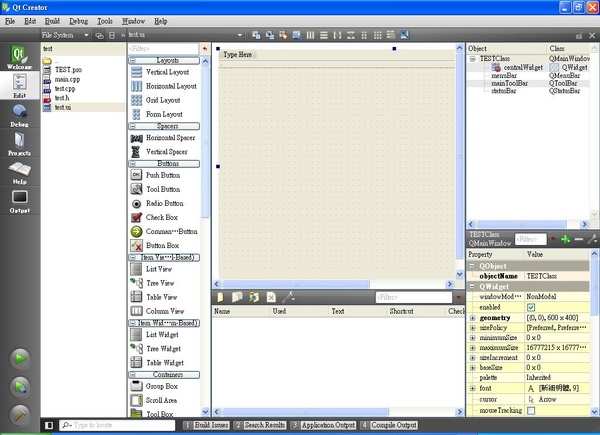Open the test.ui document dropdown
600x435 pixels.
[186, 35]
